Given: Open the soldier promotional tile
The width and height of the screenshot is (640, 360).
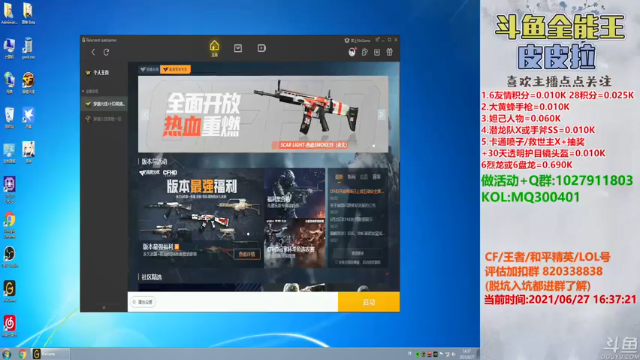Looking at the screenshot, I should 295,193.
